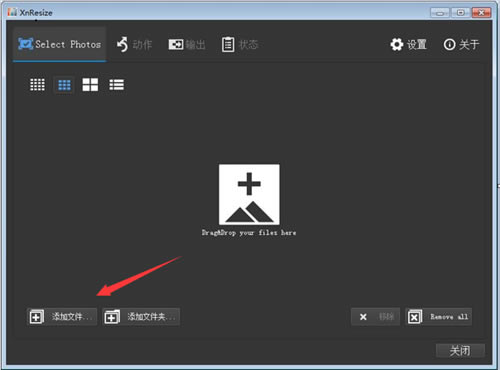Switch to the 输出 tab
The image size is (500, 370).
click(187, 44)
